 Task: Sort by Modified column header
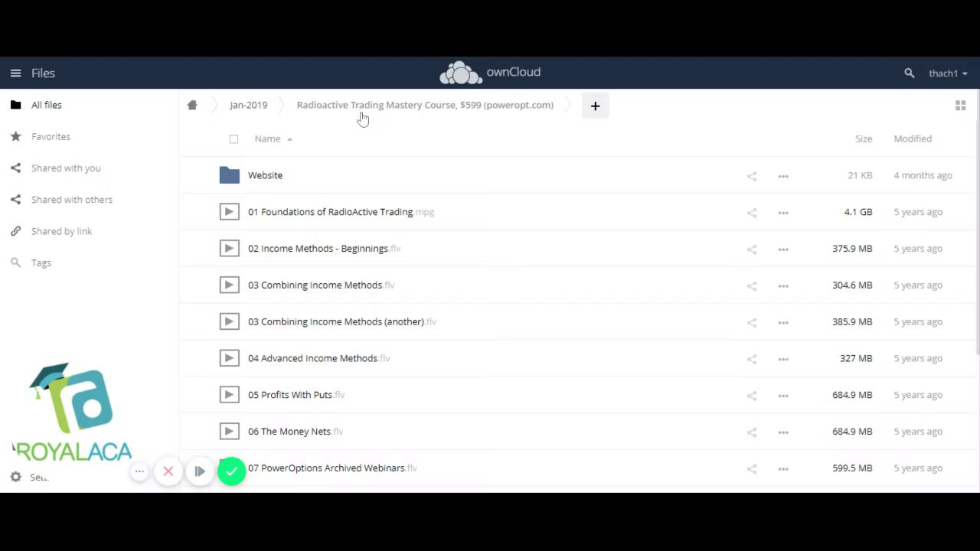coord(913,139)
